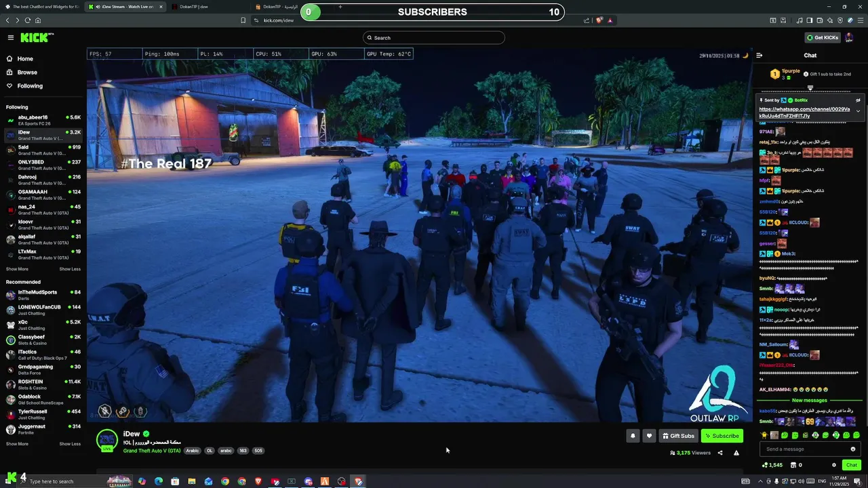Image resolution: width=868 pixels, height=488 pixels.
Task: Show Less under Recommended list
Action: 70,444
